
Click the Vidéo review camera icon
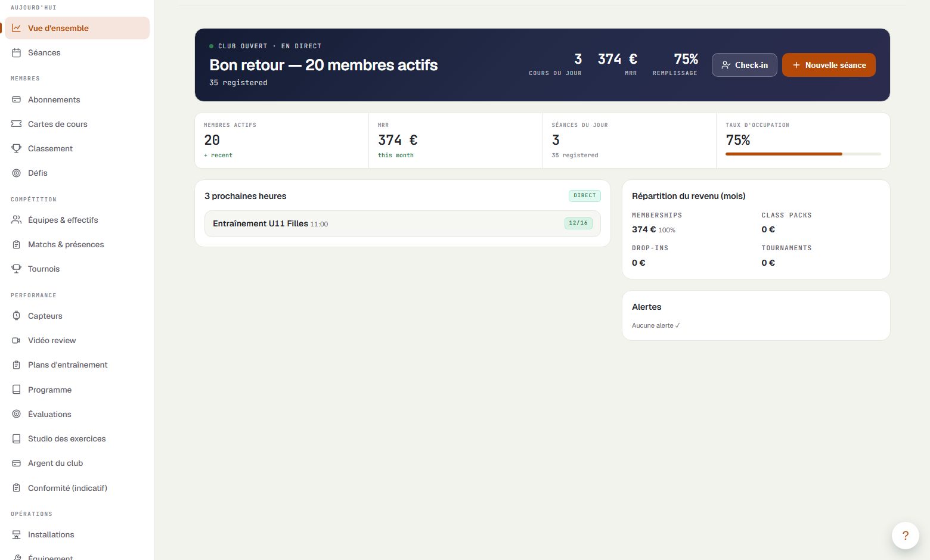tap(17, 340)
